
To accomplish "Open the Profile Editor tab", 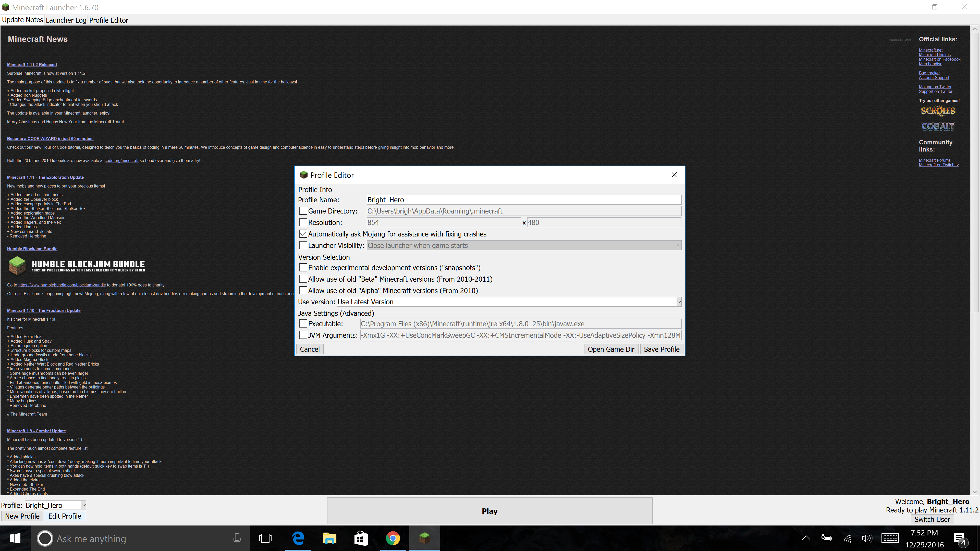I will [x=108, y=20].
